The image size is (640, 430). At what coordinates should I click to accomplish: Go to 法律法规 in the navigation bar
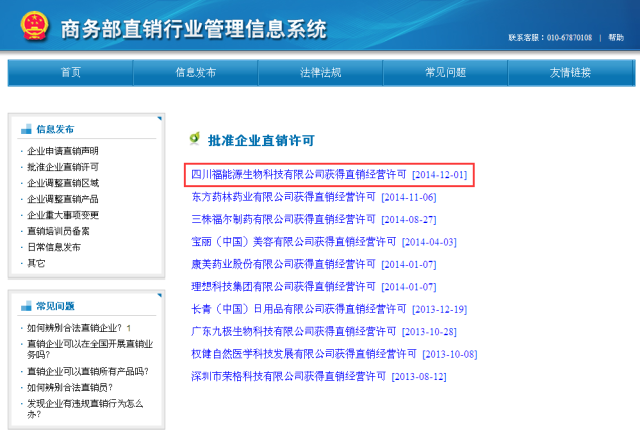coord(320,72)
